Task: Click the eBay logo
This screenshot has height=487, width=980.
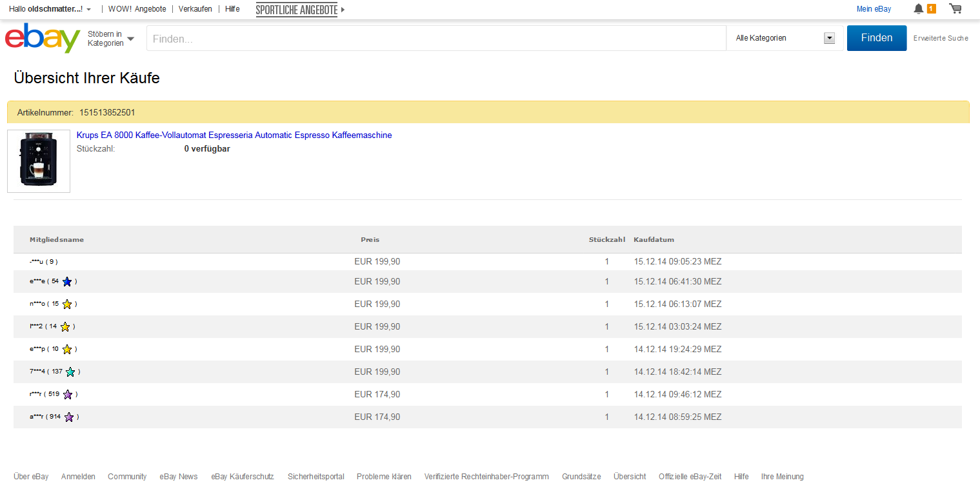Action: [43, 39]
